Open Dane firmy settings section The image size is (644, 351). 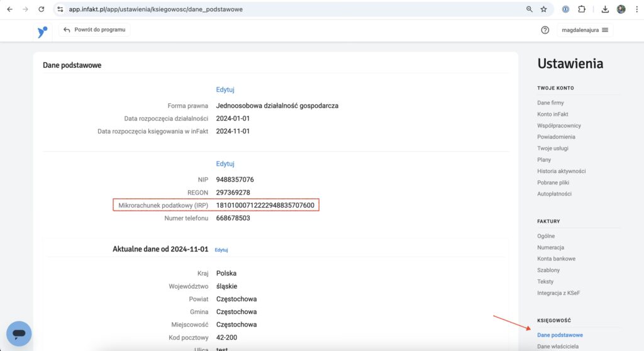coord(550,103)
